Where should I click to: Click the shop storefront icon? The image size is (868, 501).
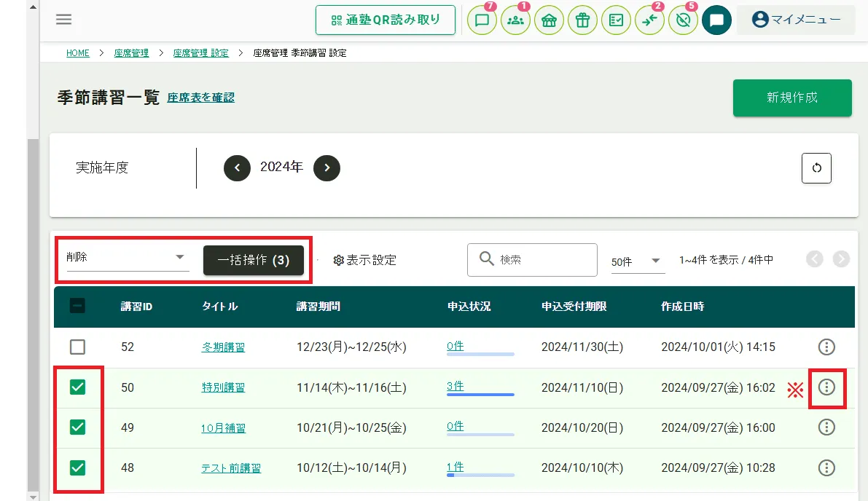click(x=549, y=20)
